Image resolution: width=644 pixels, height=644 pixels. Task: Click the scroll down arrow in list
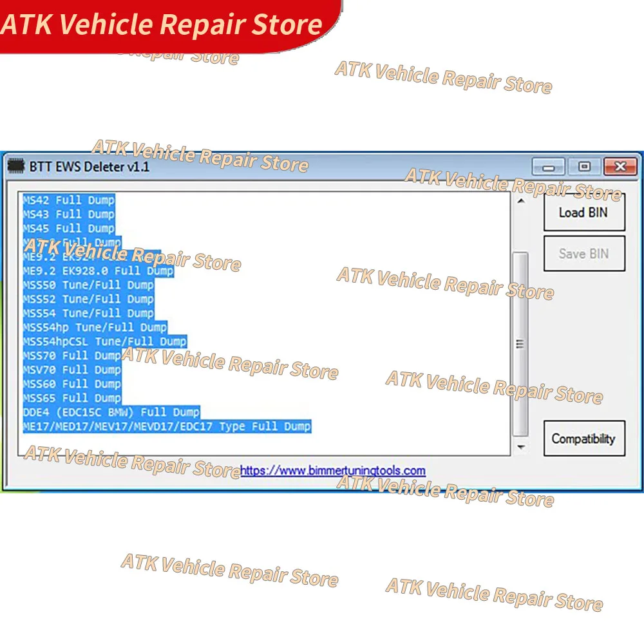[x=521, y=447]
